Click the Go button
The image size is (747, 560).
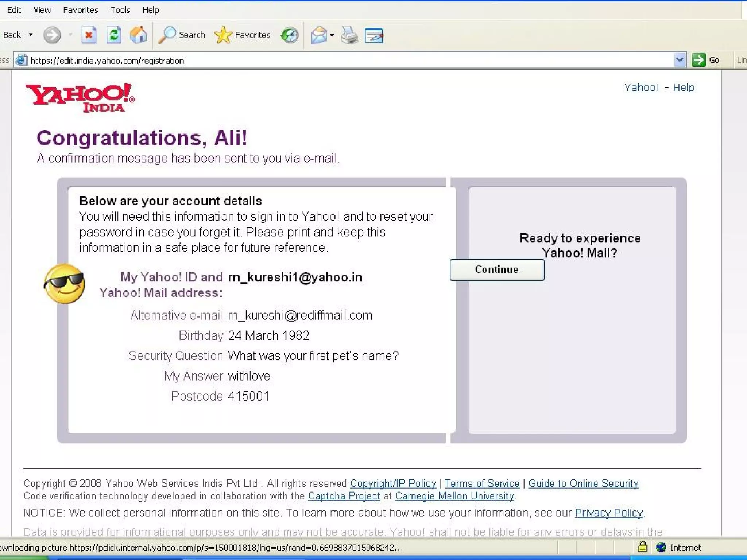click(706, 60)
